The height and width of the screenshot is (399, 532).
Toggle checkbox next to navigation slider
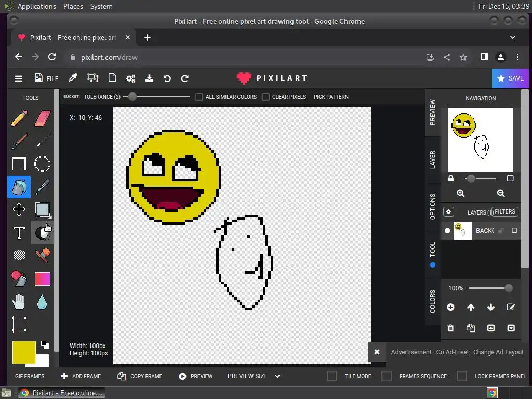510,178
